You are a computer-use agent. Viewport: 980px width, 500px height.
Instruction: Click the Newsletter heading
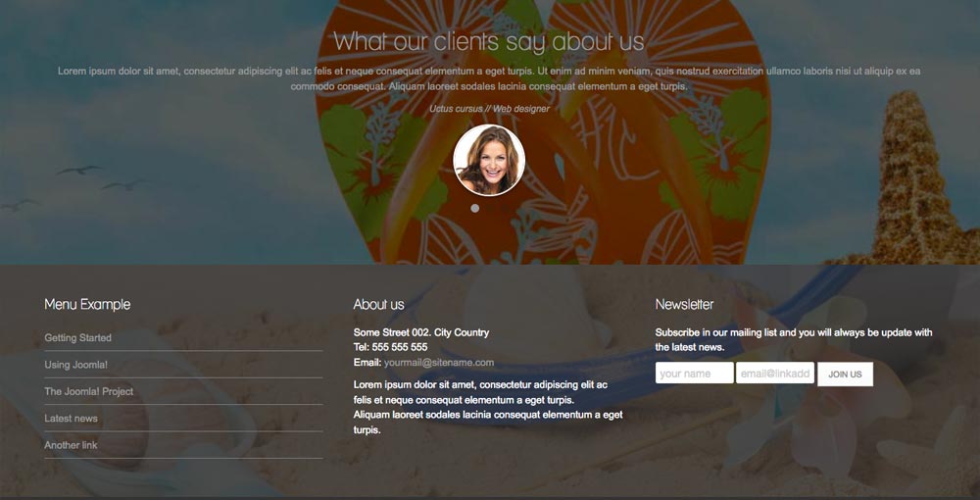point(684,304)
